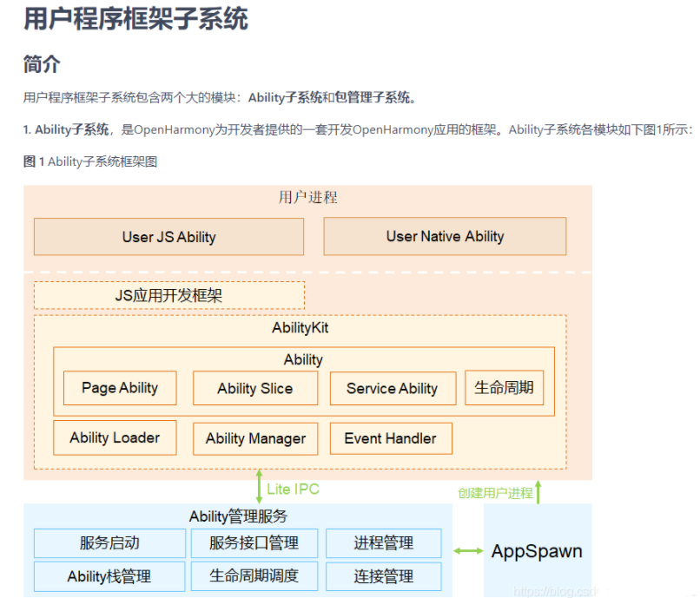Screen dimensions: 700x598
Task: Select the Event Handler module
Action: 391,438
